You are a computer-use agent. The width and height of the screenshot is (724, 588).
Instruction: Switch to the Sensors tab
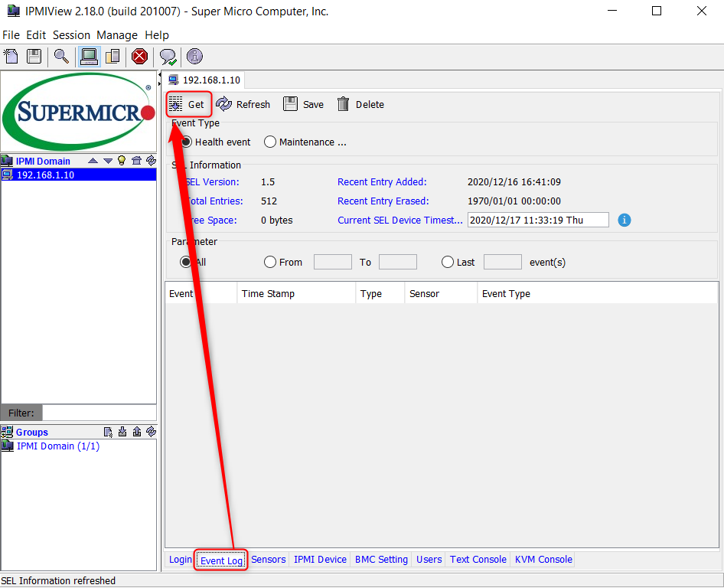pos(268,560)
